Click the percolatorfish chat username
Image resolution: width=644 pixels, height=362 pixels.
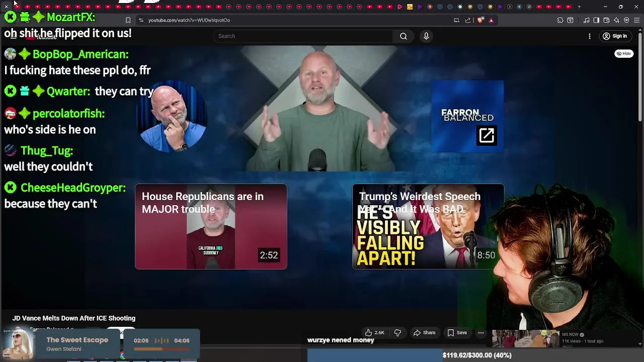pos(68,114)
